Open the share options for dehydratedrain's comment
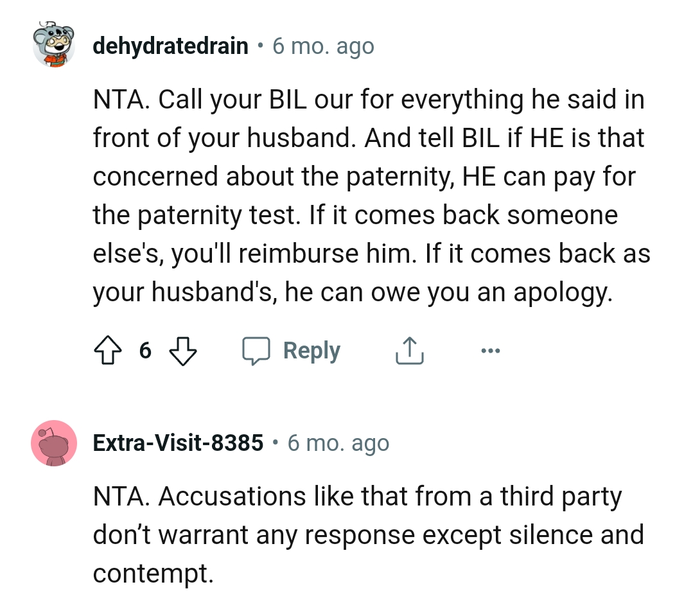The image size is (693, 616). (409, 350)
